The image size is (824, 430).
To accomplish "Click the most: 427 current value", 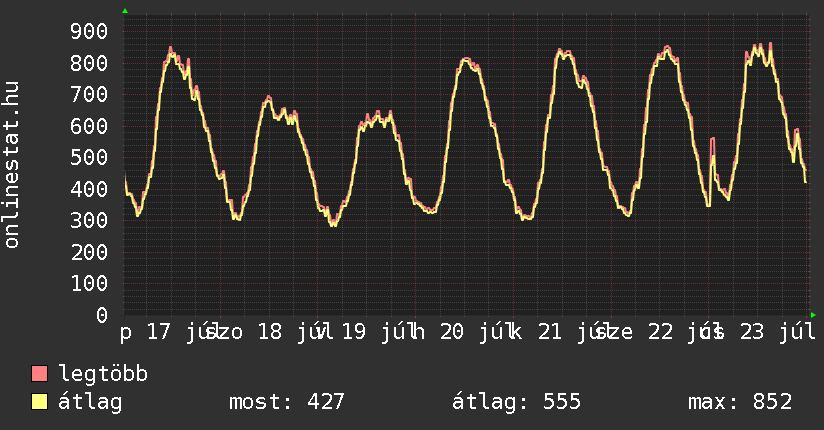I will [287, 402].
